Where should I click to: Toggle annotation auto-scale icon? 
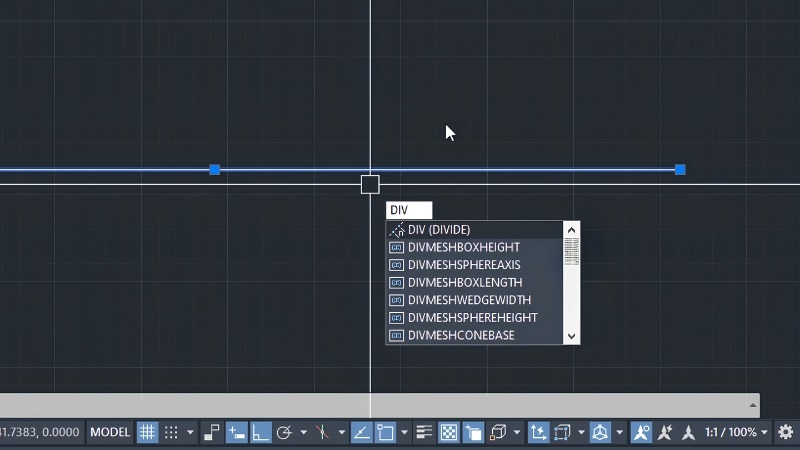pyautogui.click(x=665, y=433)
